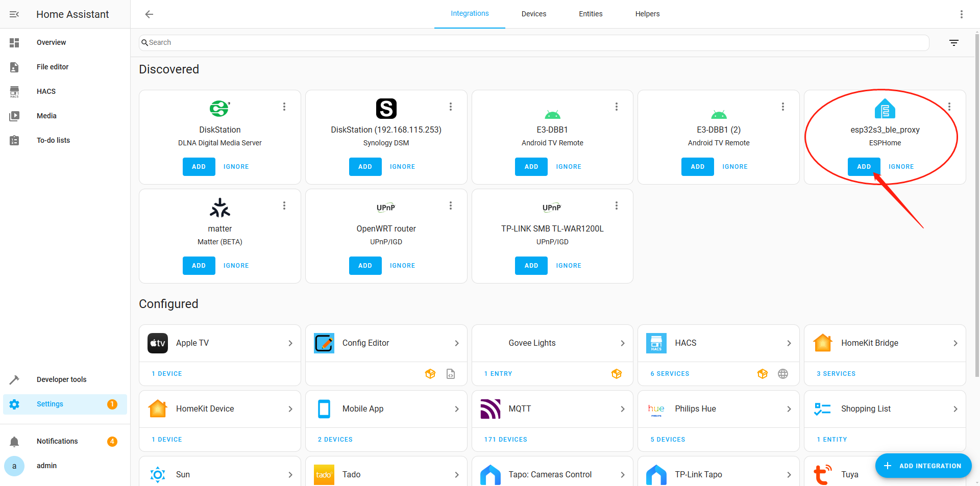Open three-dot menu on esp32s3_ble_proxy card

click(949, 107)
